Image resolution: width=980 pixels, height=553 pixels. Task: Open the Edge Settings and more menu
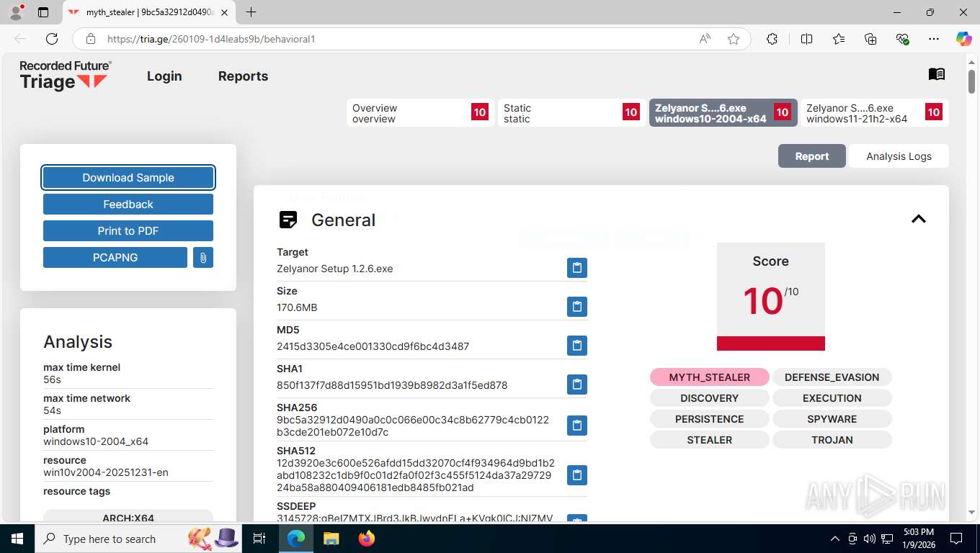click(934, 39)
